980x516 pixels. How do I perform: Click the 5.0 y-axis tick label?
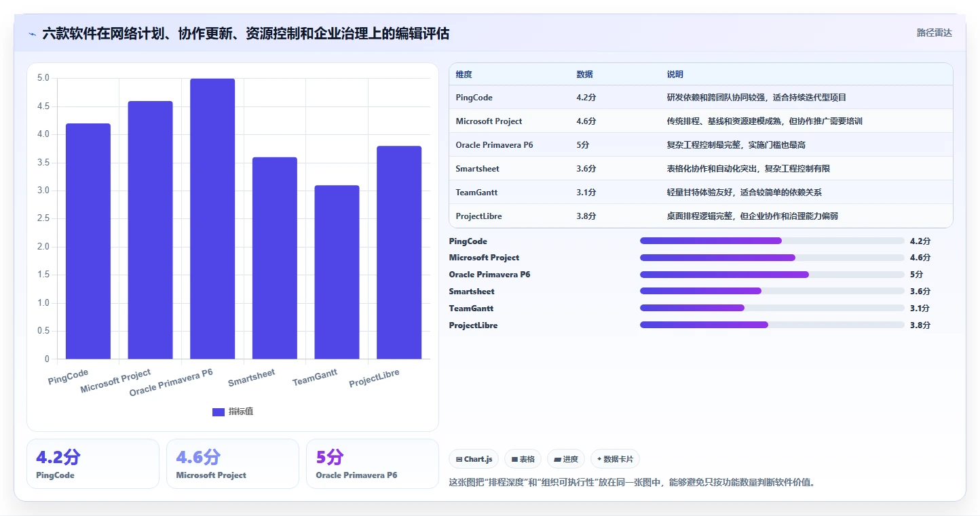[x=43, y=78]
